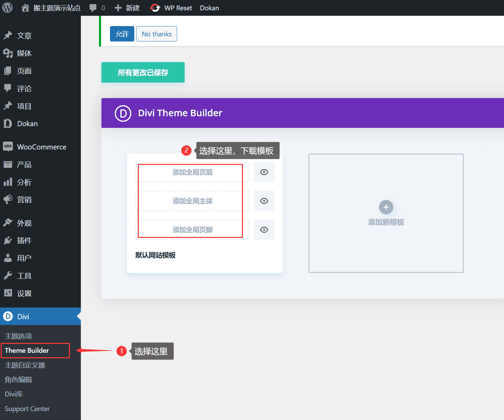Click the plus icon beside 新建
This screenshot has width=504, height=420.
[118, 8]
